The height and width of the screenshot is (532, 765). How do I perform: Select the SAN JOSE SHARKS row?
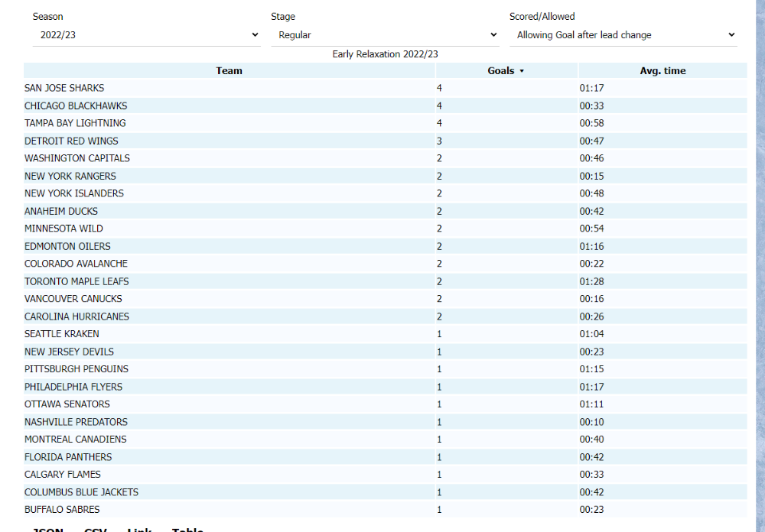point(385,88)
